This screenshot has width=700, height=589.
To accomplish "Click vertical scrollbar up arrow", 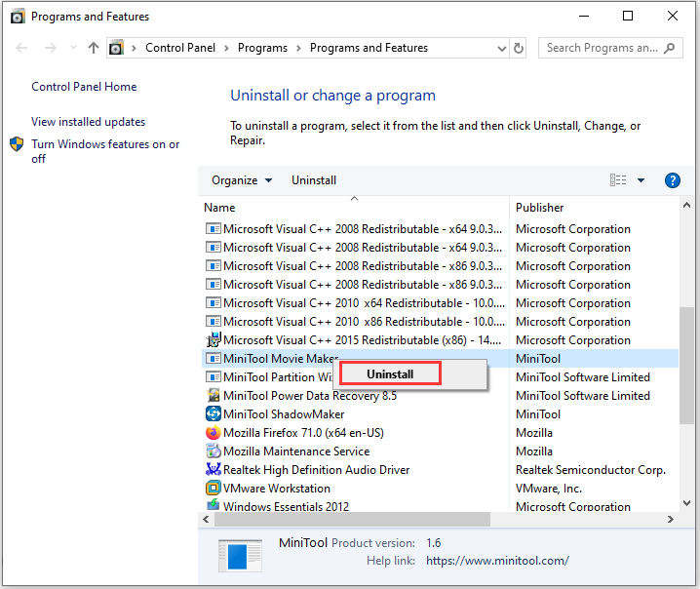I will pyautogui.click(x=686, y=206).
